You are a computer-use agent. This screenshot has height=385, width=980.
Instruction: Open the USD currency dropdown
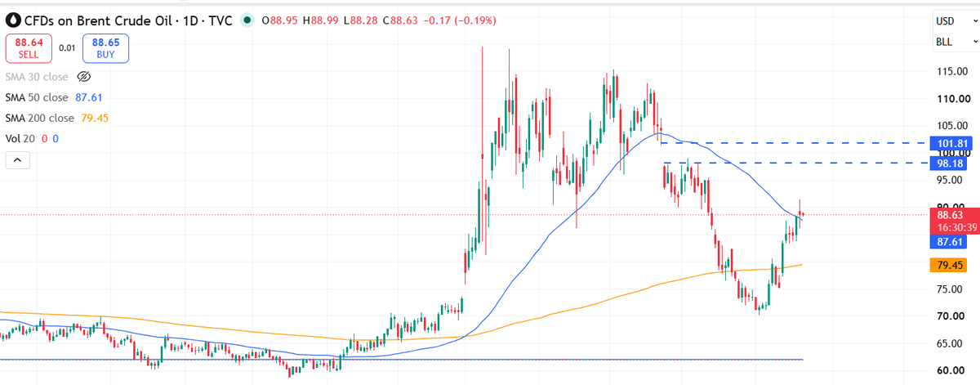pos(955,20)
